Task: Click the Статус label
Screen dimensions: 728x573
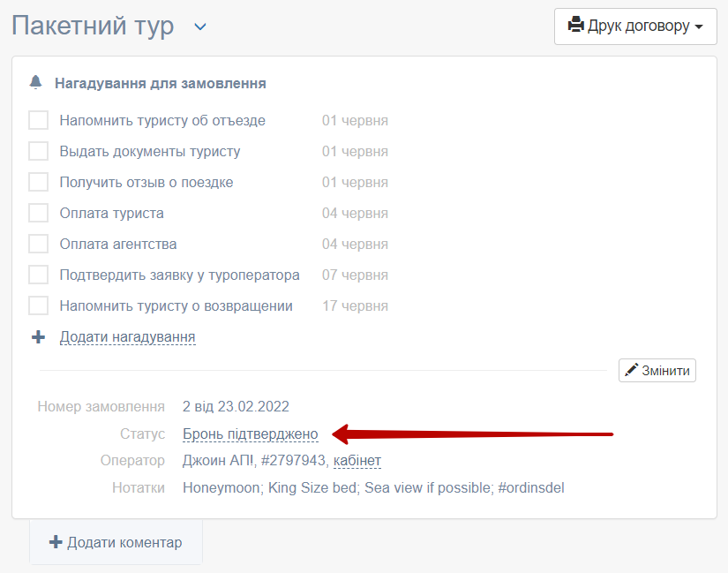Action: click(142, 434)
